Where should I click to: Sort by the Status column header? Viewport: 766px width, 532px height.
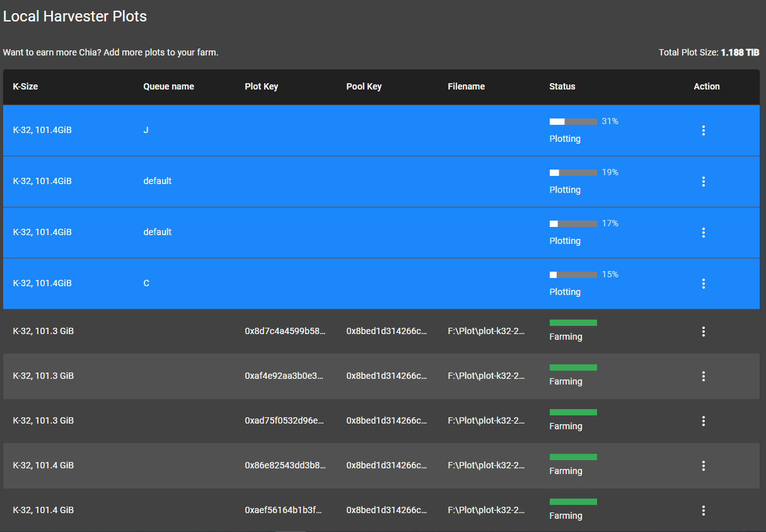click(x=562, y=86)
